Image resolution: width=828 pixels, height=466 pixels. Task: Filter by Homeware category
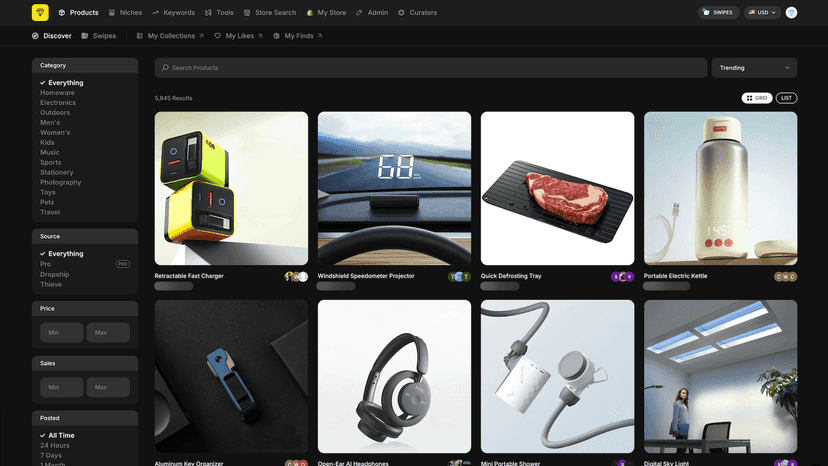pos(58,92)
